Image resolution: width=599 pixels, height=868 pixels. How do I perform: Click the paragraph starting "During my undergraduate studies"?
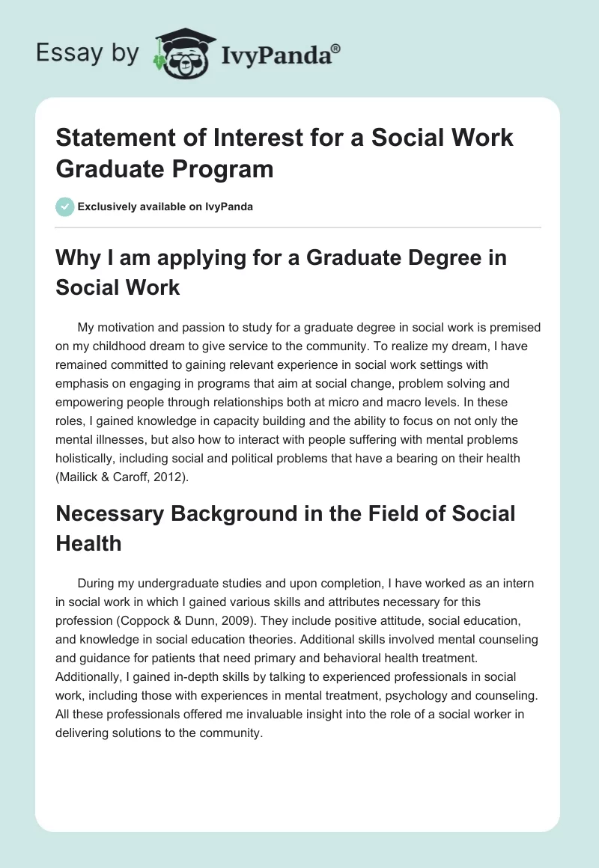[298, 656]
